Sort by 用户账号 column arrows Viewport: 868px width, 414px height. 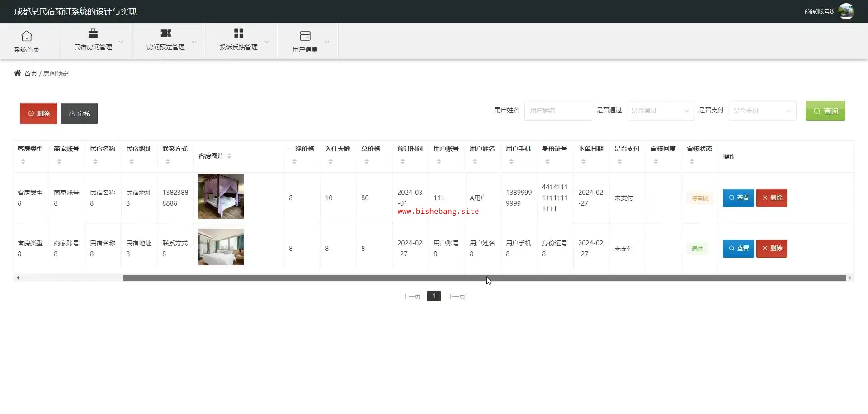[439, 161]
